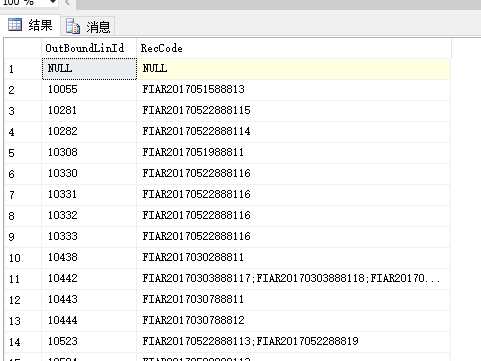The width and height of the screenshot is (481, 361).
Task: Select cell 10281
Action: coord(89,111)
